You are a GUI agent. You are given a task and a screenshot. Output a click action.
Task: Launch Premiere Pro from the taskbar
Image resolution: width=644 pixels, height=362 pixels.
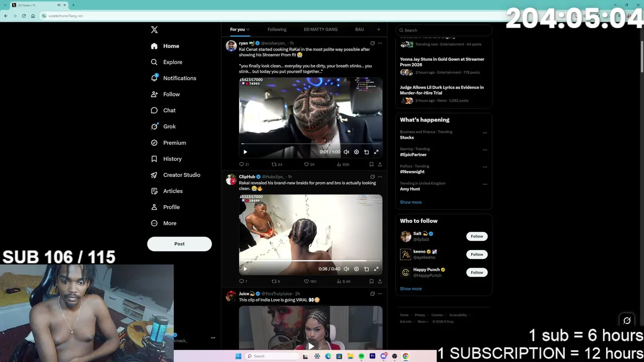[x=372, y=356]
